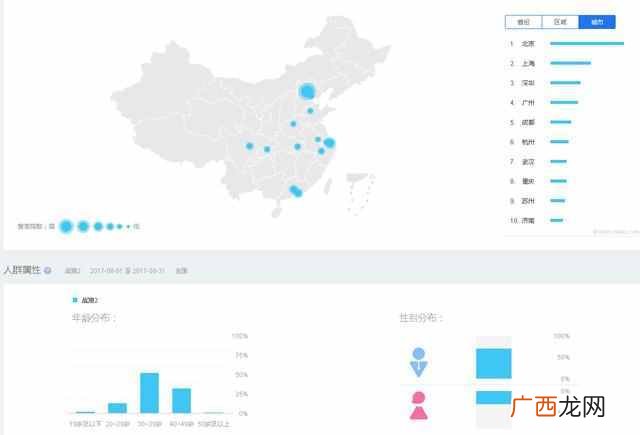Screen dimensions: 640x435
Task: Click the largest legend bubble for search index
Action: (x=66, y=226)
